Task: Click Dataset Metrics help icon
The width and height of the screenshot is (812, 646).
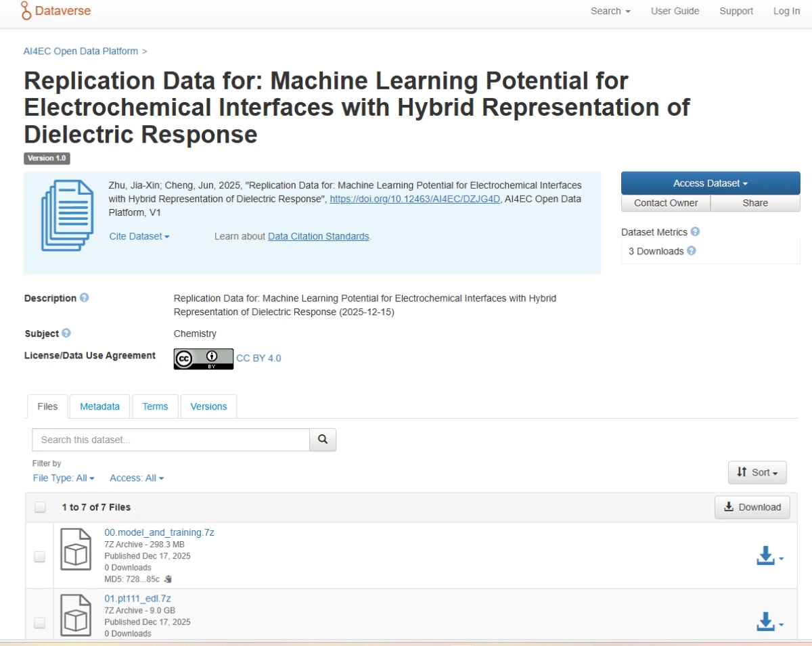Action: click(x=695, y=232)
